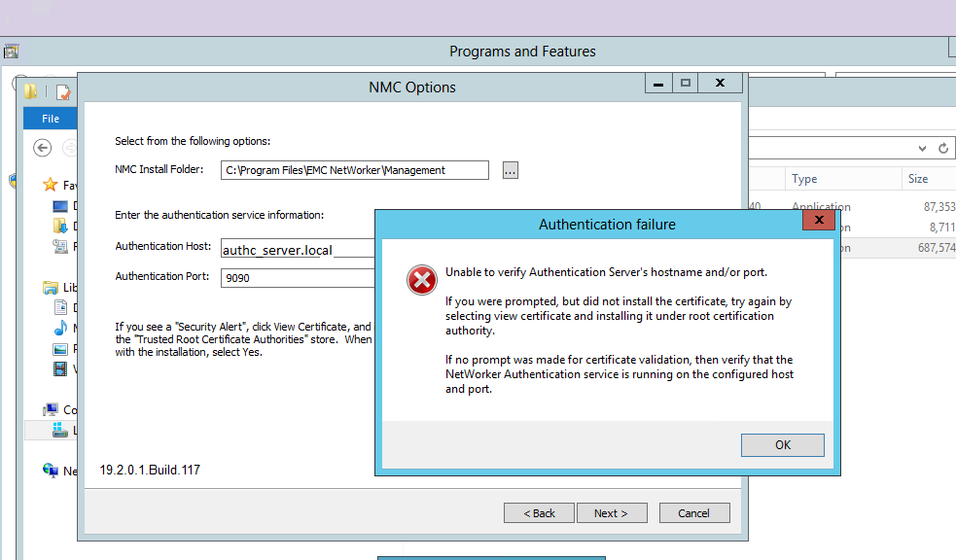Click the red error icon in Authentication failure dialog

tap(421, 280)
